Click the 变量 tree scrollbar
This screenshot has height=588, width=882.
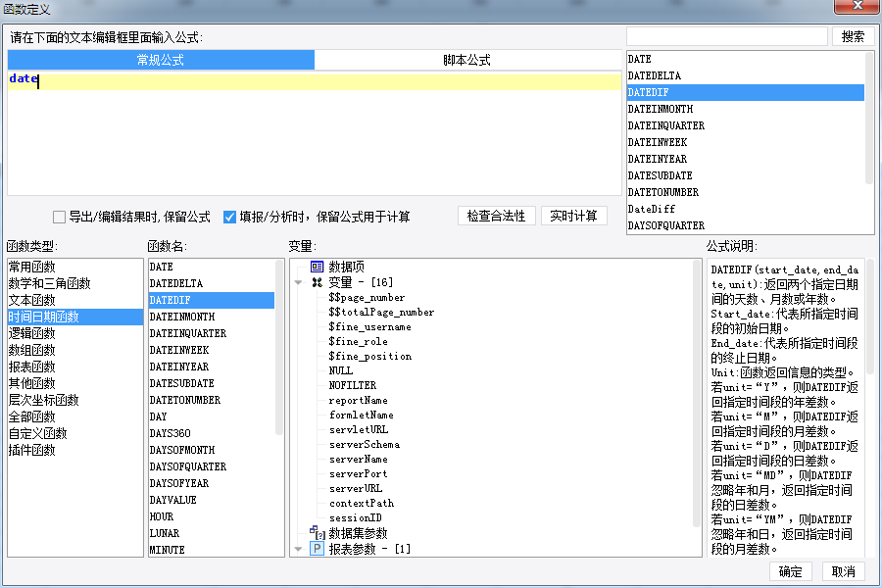pyautogui.click(x=697, y=393)
